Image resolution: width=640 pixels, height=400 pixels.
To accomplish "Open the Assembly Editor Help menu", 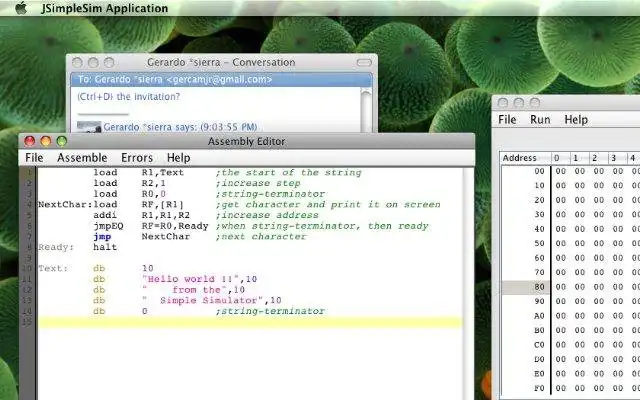I will [178, 158].
